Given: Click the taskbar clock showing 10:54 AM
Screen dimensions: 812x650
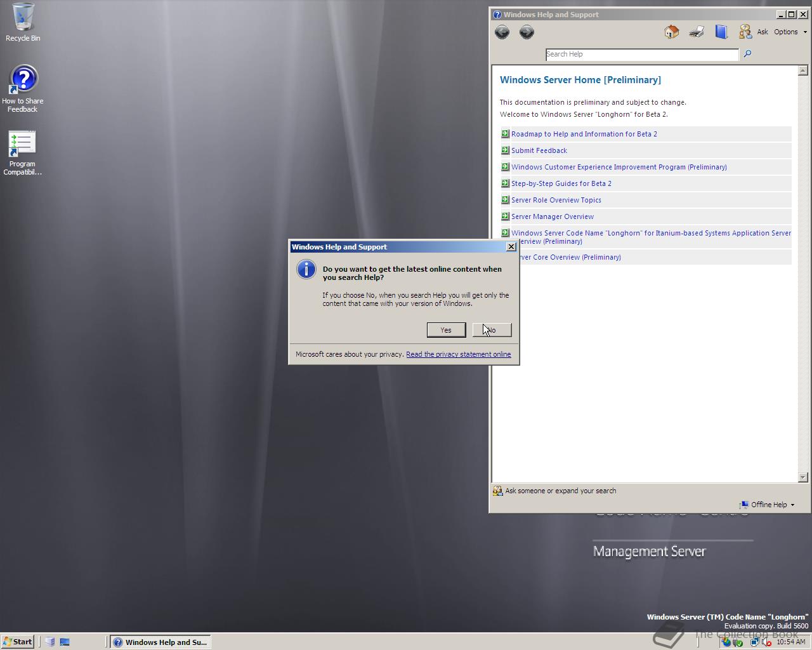Looking at the screenshot, I should pos(791,642).
